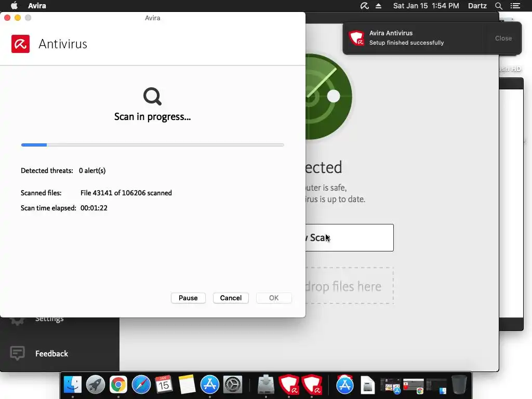
Task: Open Settings in the Avira sidebar
Action: tap(49, 319)
